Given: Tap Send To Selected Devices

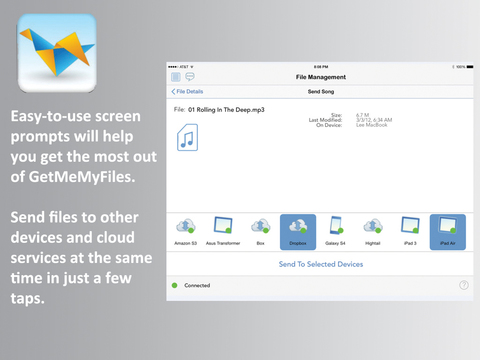Looking at the screenshot, I should click(321, 264).
